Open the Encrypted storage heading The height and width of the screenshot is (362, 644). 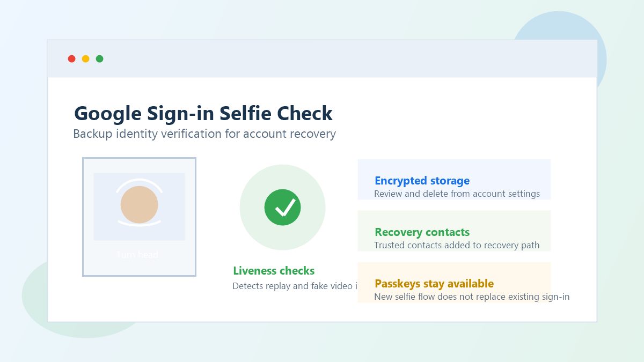[422, 181]
